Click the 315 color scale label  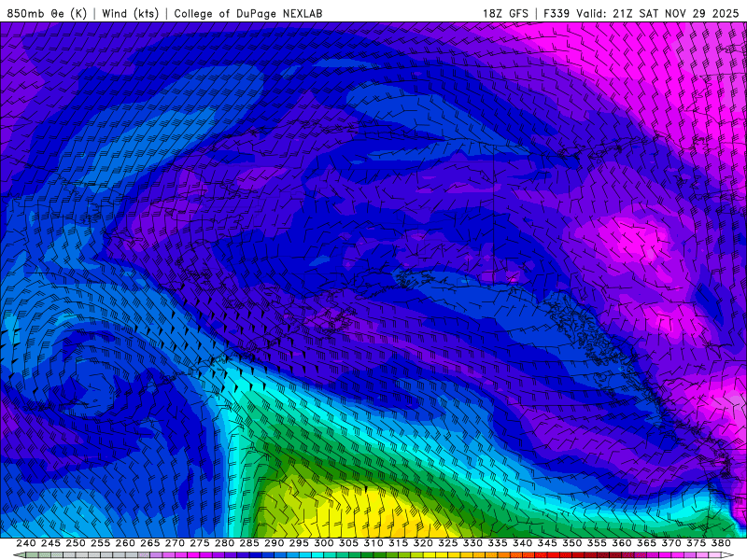tap(399, 543)
